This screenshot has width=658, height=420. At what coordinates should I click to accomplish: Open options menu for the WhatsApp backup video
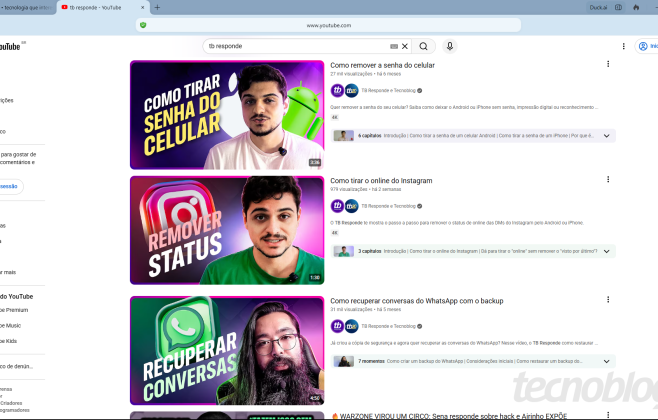coord(608,299)
